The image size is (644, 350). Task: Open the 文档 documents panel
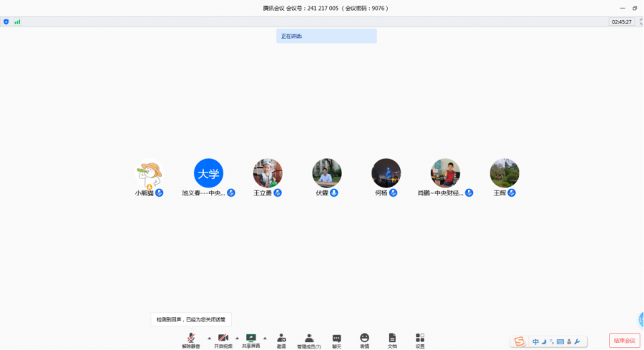[392, 340]
